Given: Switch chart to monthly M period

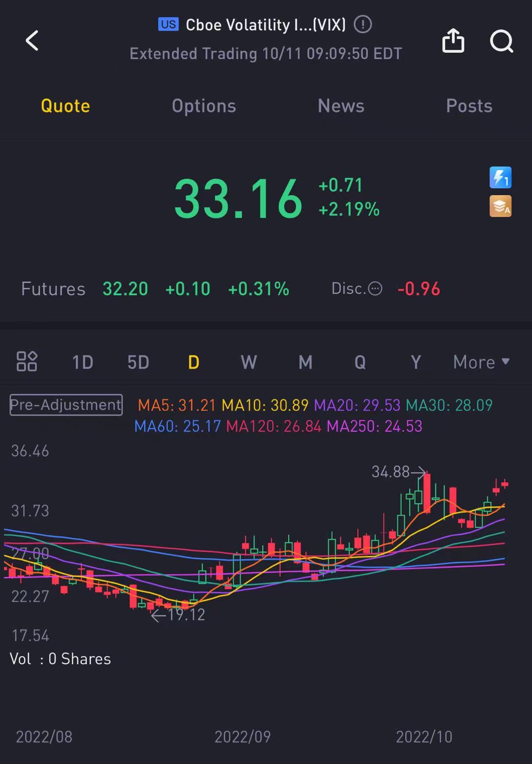Looking at the screenshot, I should coord(305,362).
